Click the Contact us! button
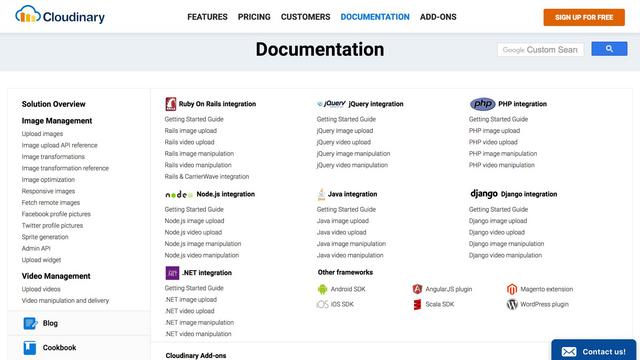This screenshot has height=360, width=640. tap(593, 351)
